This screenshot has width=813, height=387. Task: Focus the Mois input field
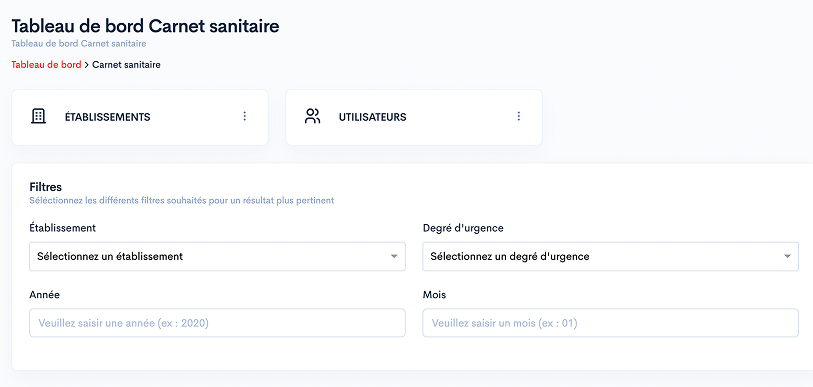tap(610, 323)
